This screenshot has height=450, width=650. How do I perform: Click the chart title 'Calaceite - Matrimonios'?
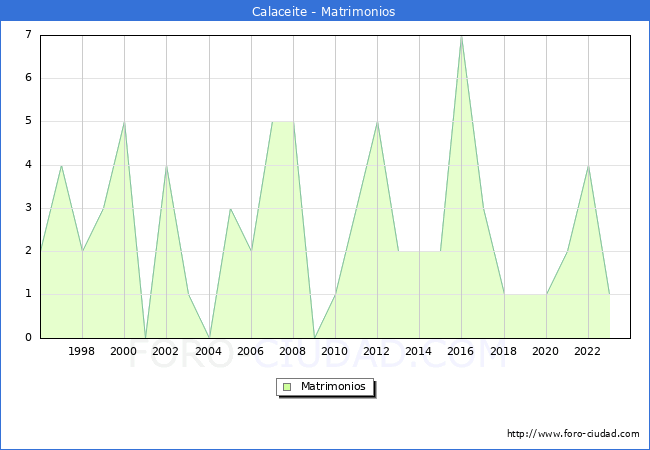coord(323,11)
